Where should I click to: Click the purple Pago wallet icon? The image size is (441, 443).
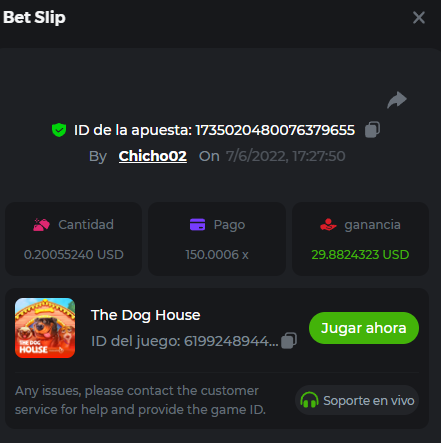pyautogui.click(x=197, y=224)
